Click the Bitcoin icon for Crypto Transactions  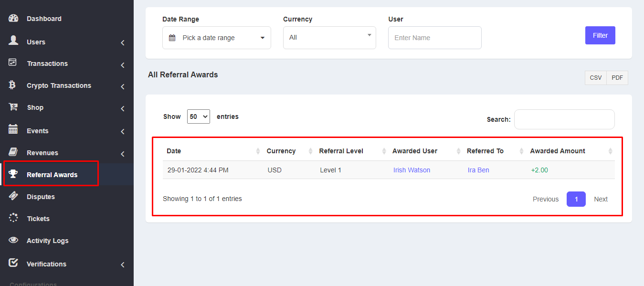[x=13, y=85]
